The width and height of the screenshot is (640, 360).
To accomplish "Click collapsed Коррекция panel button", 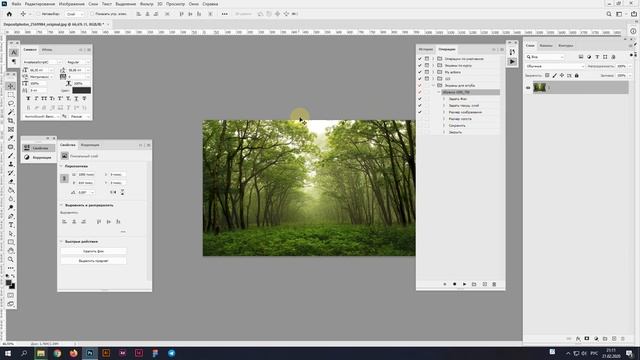I will [x=38, y=157].
